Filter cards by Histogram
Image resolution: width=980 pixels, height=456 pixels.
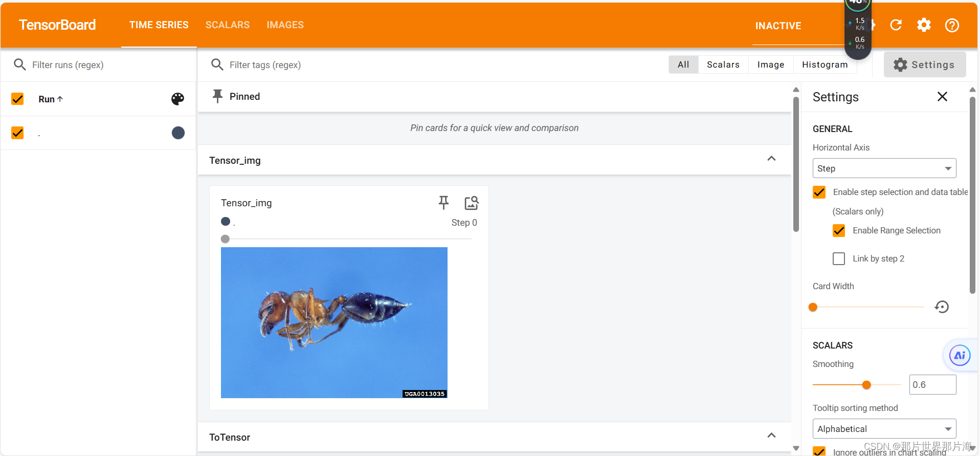[825, 64]
